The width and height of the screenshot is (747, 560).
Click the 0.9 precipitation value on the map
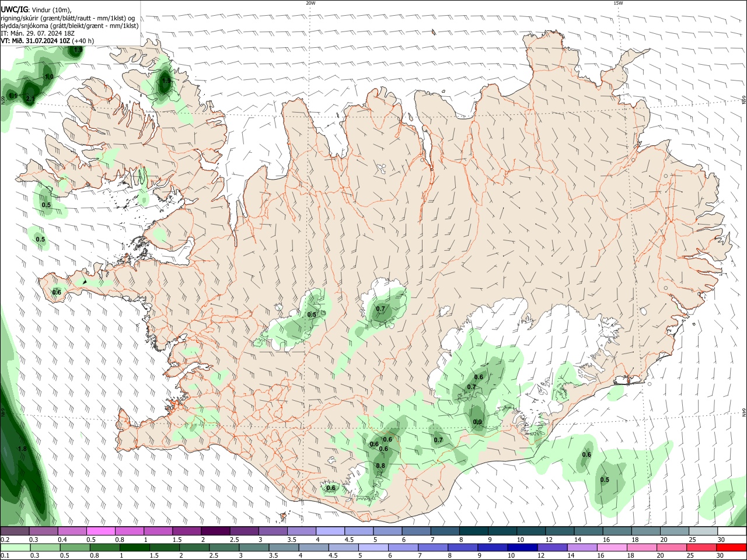(477, 422)
